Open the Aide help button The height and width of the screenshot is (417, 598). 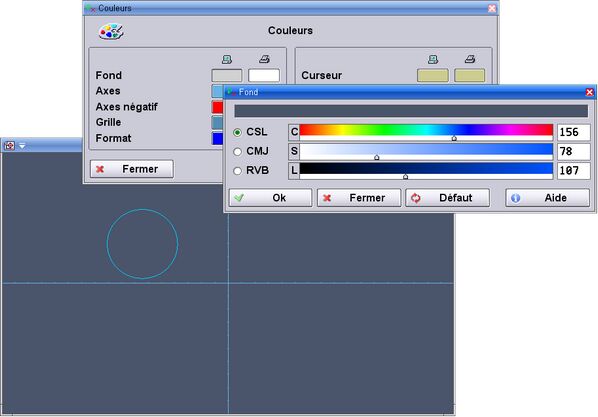pos(548,198)
